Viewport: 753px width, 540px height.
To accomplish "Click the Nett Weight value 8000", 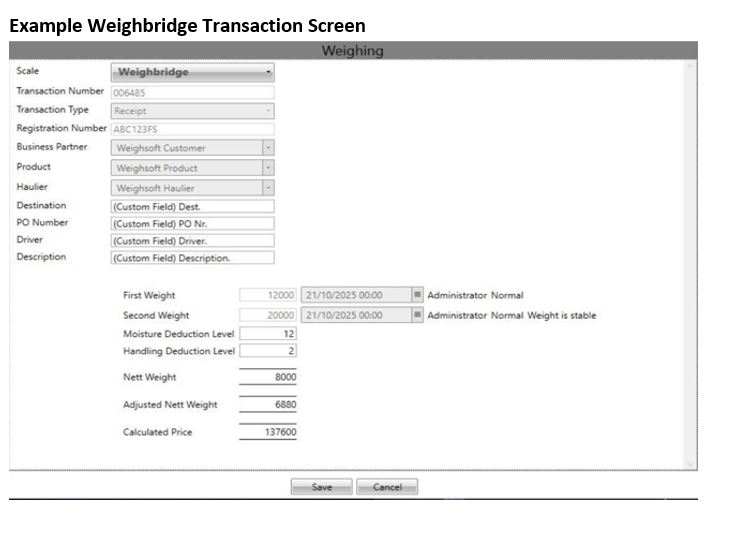I will (x=285, y=377).
